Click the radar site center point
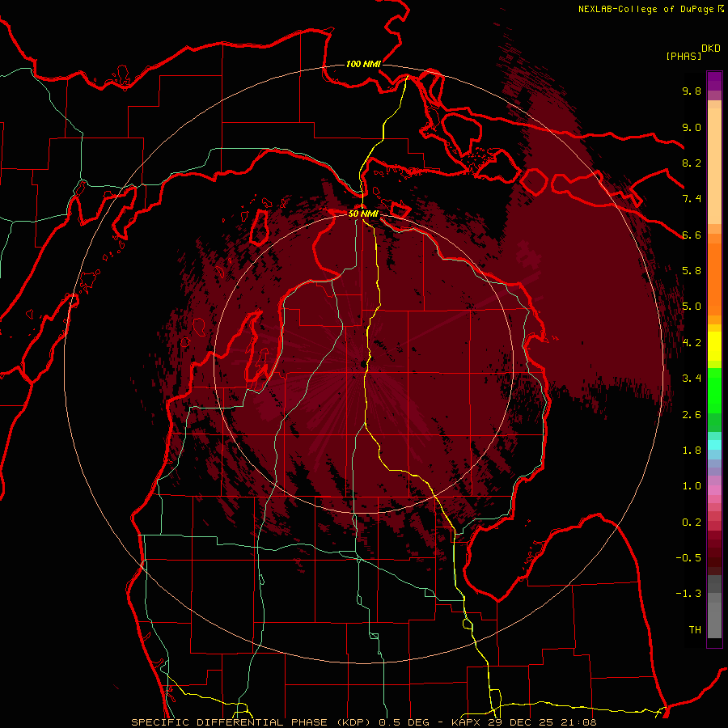The image size is (728, 728). [x=363, y=363]
